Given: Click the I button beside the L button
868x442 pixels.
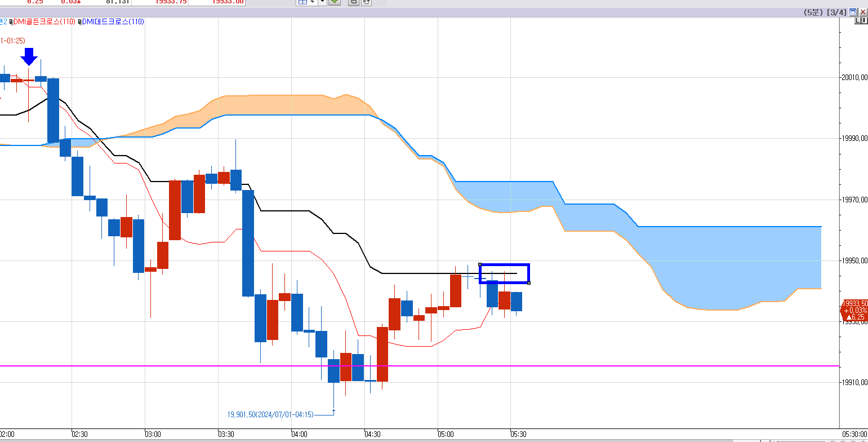Looking at the screenshot, I should click(864, 20).
